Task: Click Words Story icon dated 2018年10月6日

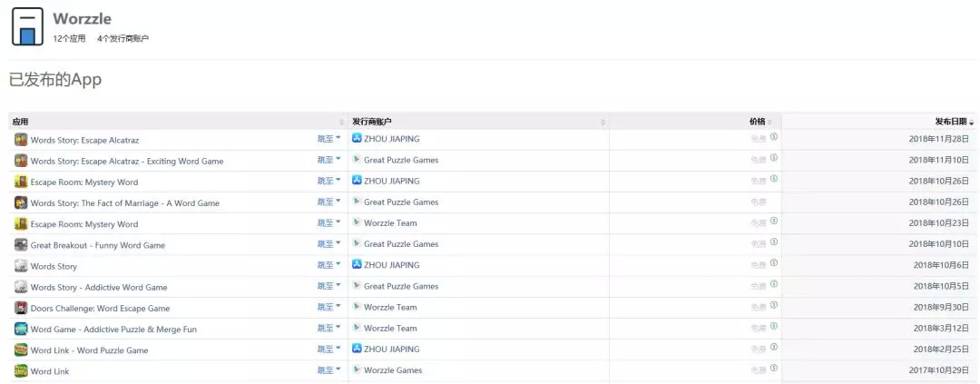Action: pyautogui.click(x=21, y=266)
